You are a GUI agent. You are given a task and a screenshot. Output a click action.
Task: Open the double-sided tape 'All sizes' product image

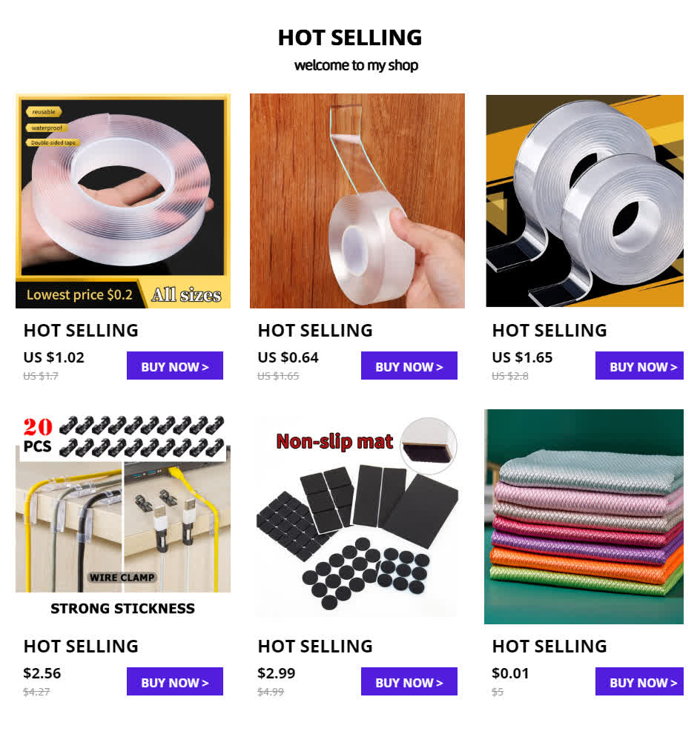point(123,201)
